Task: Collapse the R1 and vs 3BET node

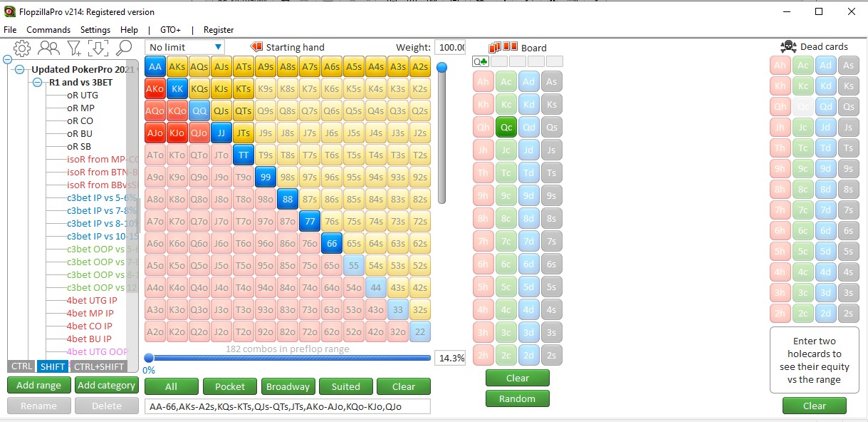Action: point(38,83)
